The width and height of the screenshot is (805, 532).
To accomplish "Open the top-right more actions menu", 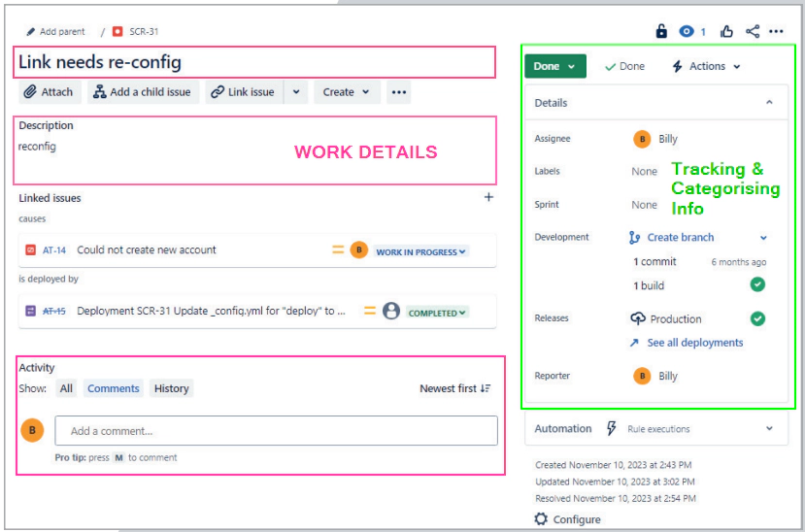I will click(776, 32).
